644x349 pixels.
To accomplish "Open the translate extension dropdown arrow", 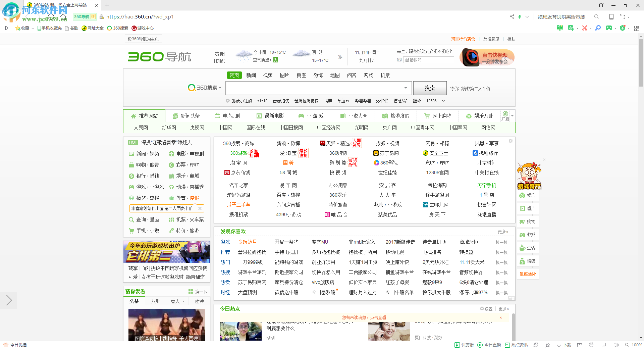I will click(577, 29).
